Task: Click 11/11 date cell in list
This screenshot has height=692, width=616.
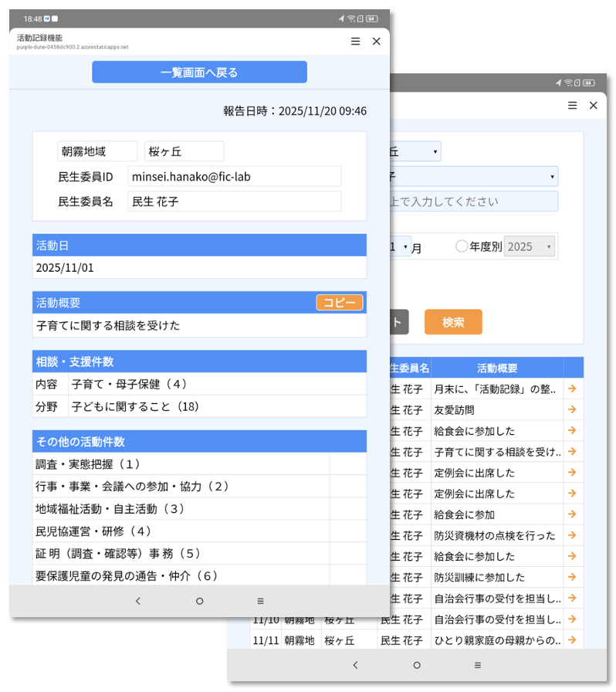Action: 266,640
